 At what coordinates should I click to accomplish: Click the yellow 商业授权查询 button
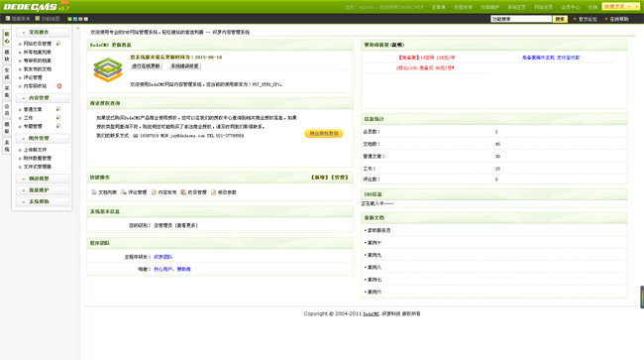324,133
